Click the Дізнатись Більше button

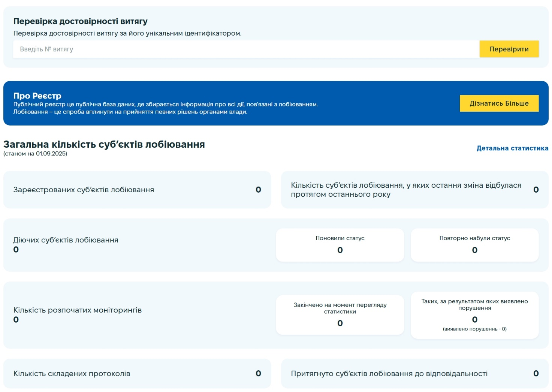499,103
